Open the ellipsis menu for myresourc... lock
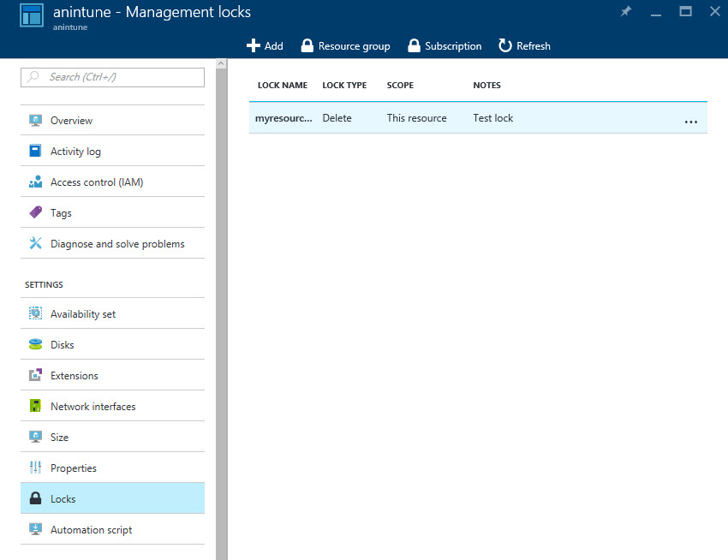This screenshot has height=560, width=728. tap(691, 122)
